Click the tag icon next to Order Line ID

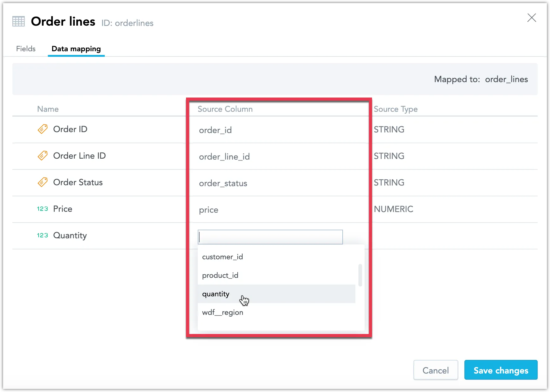[x=42, y=156]
